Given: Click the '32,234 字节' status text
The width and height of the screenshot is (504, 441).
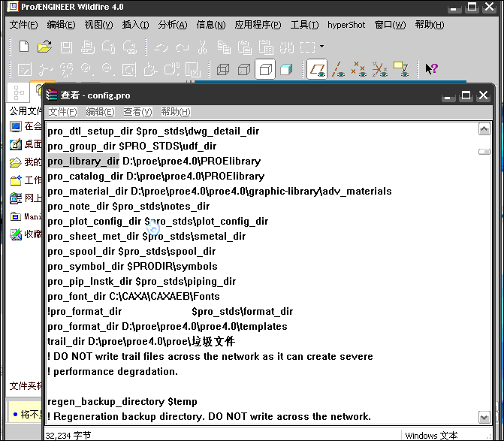Looking at the screenshot, I should 68,436.
